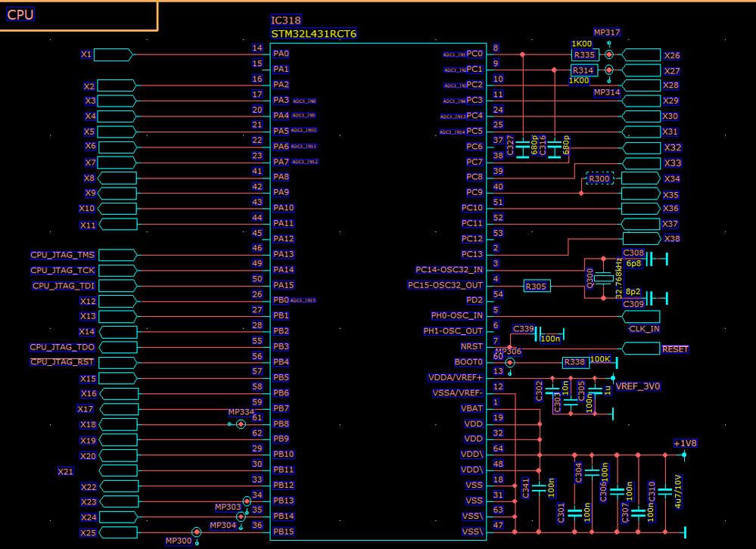Click the CPU sheet title
This screenshot has height=549, width=756.
(20, 14)
